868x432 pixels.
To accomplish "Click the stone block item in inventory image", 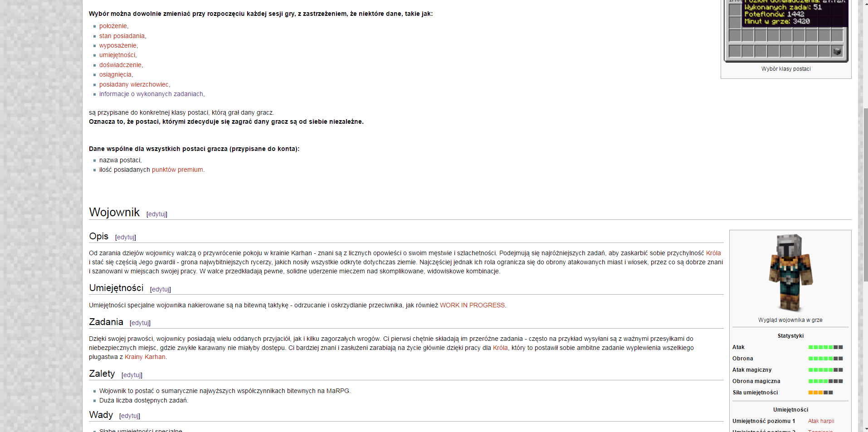I will coord(837,51).
